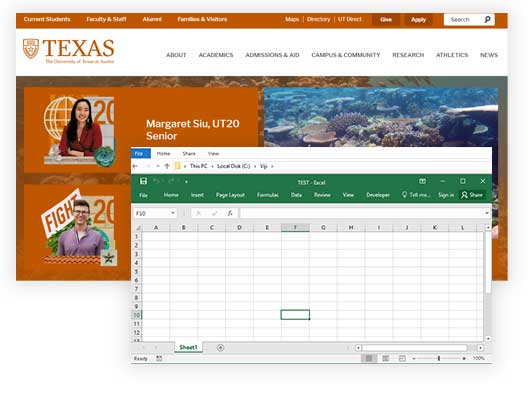
Task: Expand the Name Box dropdown arrow
Action: pos(173,213)
